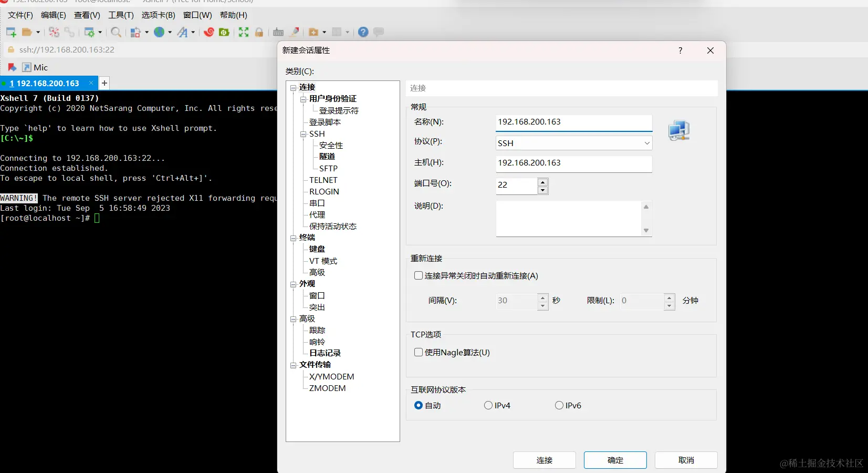Enable auto reconnect on abnormal close checkbox
Viewport: 868px width, 473px height.
click(419, 276)
